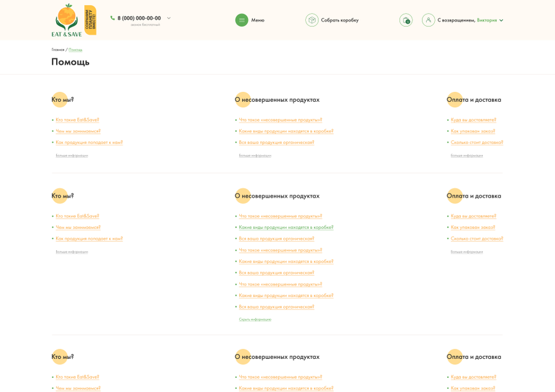Go to Главная breadcrumb

pos(58,50)
